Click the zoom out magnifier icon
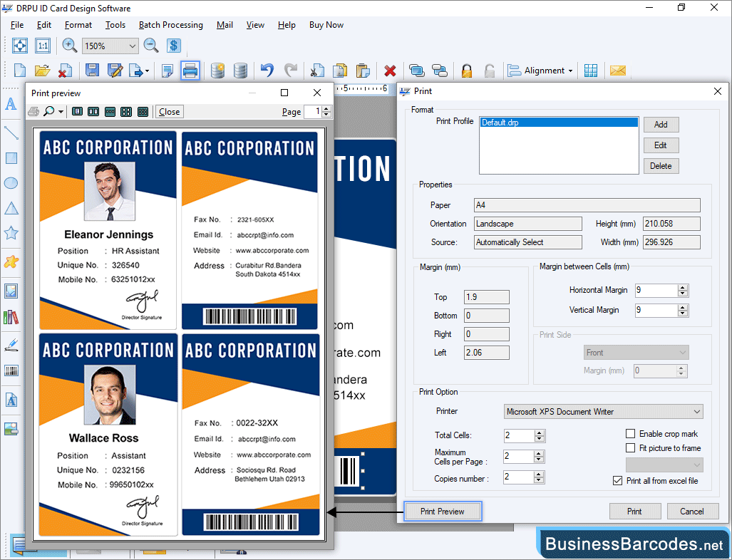Viewport: 732px width, 560px height. click(151, 46)
